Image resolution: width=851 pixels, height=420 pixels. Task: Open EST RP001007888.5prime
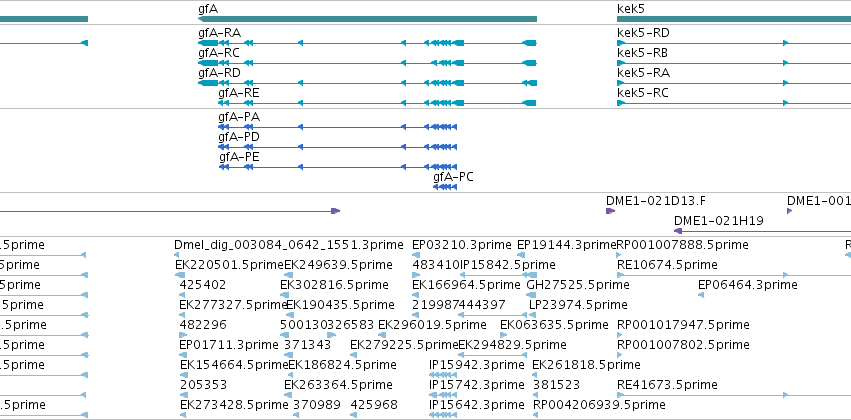click(683, 245)
